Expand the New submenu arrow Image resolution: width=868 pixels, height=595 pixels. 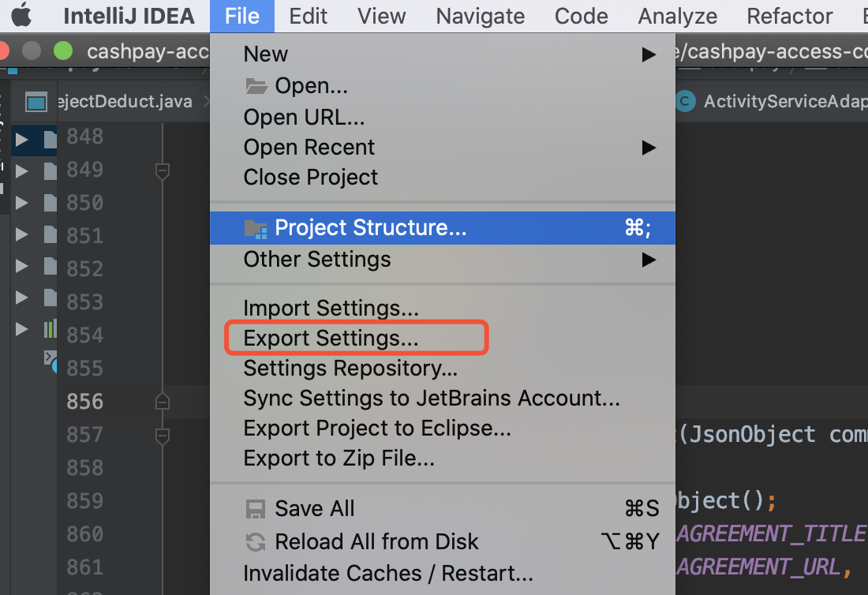click(x=649, y=54)
